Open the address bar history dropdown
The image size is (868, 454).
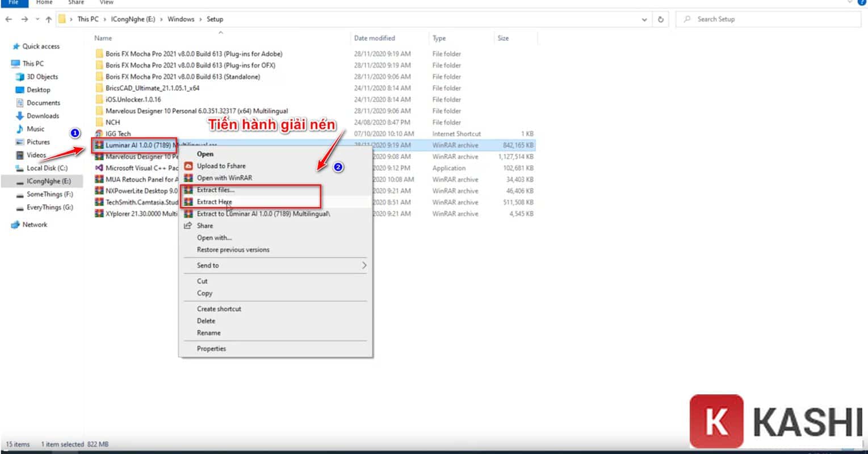coord(644,19)
